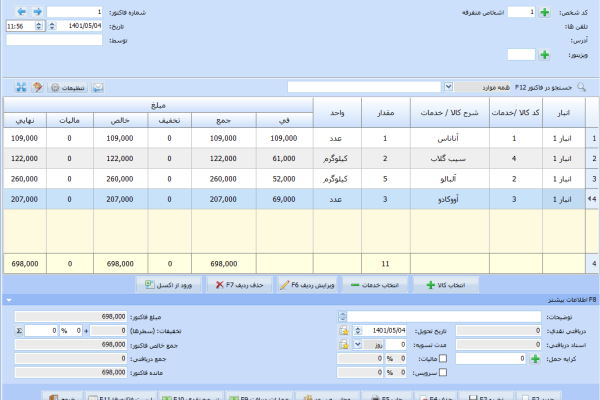The height and width of the screenshot is (400, 600).
Task: Open the color palette customization icon
Action: point(38,87)
